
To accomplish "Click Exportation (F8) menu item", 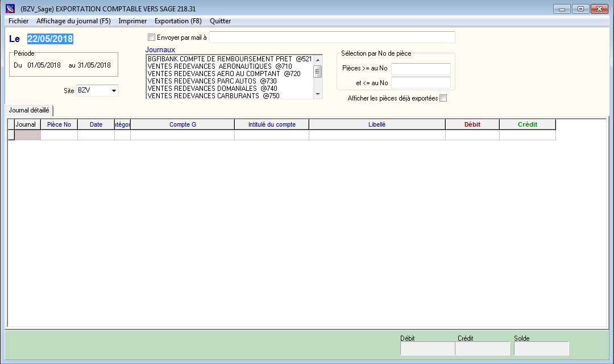I will click(x=178, y=21).
